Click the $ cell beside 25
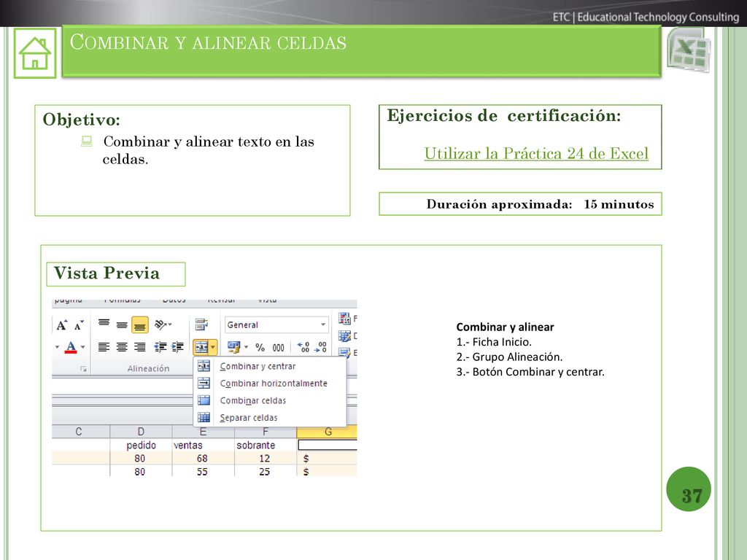This screenshot has width=747, height=560. (x=327, y=472)
